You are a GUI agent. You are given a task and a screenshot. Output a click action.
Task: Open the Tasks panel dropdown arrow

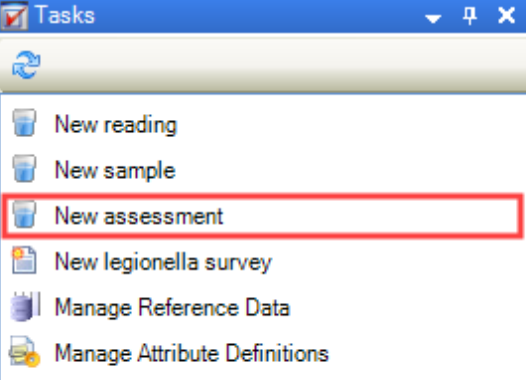(433, 18)
